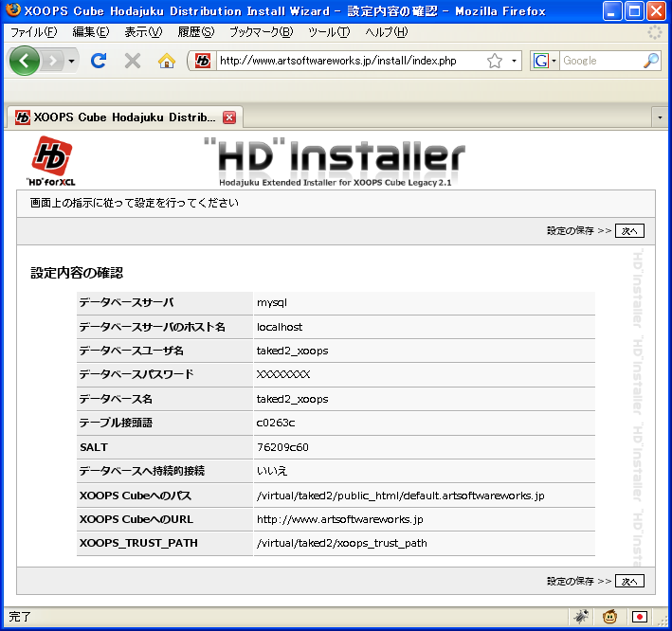Image resolution: width=672 pixels, height=631 pixels.
Task: Click the Greasemonkey monkey icon in status bar
Action: coord(609,617)
